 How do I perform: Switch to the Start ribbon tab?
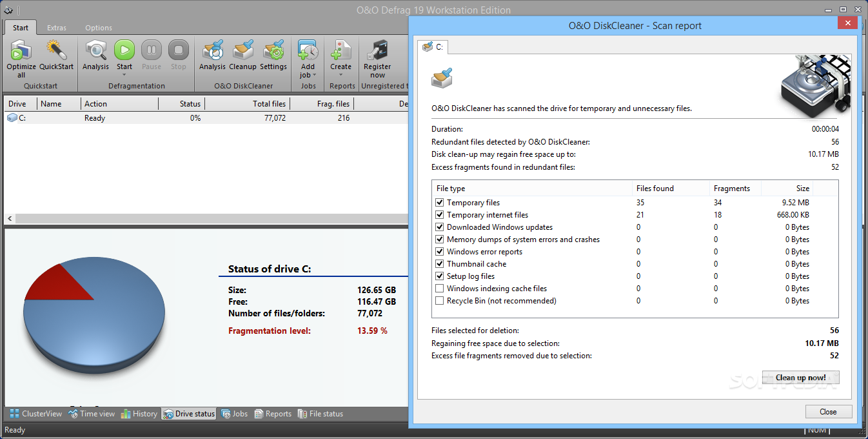[21, 28]
